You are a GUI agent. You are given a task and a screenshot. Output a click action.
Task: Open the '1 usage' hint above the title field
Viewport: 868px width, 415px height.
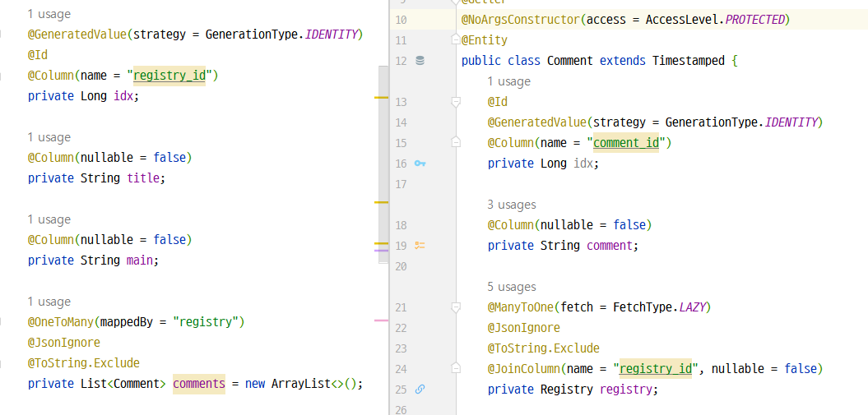click(x=49, y=137)
